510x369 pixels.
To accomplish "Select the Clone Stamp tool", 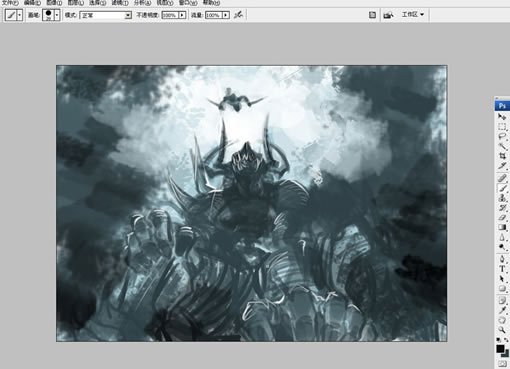I will coord(502,198).
